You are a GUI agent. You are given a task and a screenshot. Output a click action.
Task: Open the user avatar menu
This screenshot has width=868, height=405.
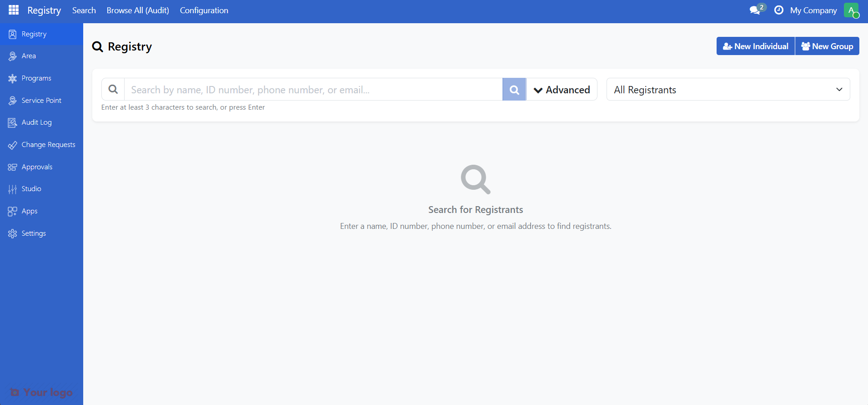tap(851, 10)
